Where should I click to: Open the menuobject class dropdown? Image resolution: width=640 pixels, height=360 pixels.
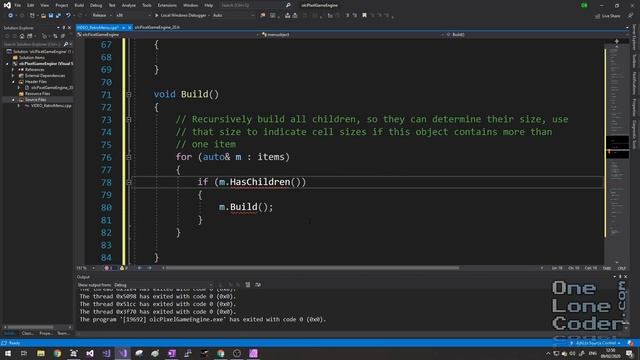352,35
